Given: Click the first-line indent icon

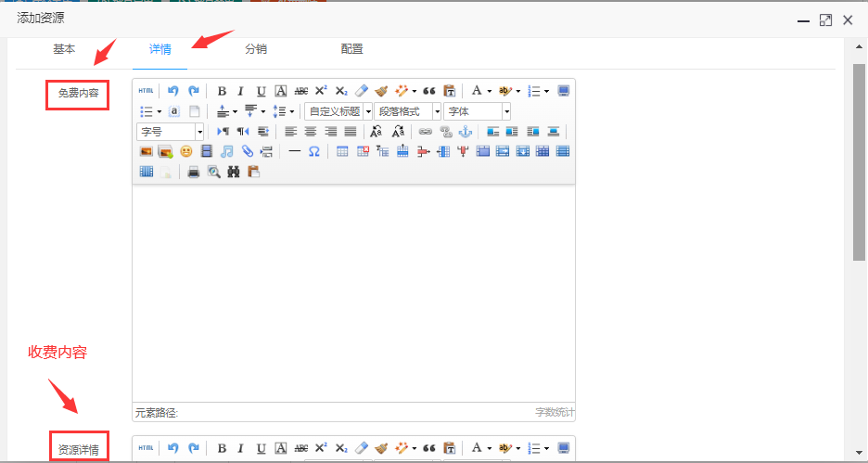Looking at the screenshot, I should click(263, 132).
